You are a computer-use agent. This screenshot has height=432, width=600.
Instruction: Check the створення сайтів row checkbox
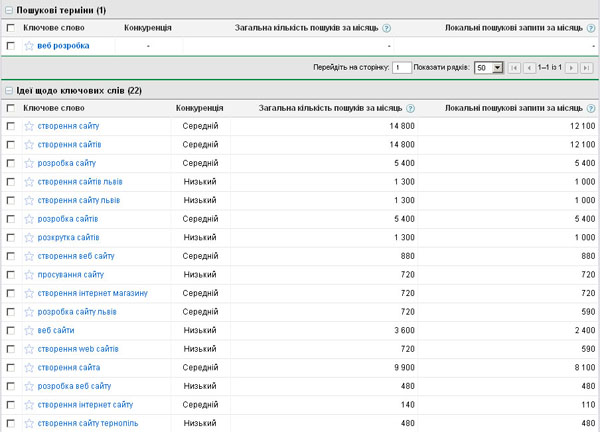pos(11,145)
